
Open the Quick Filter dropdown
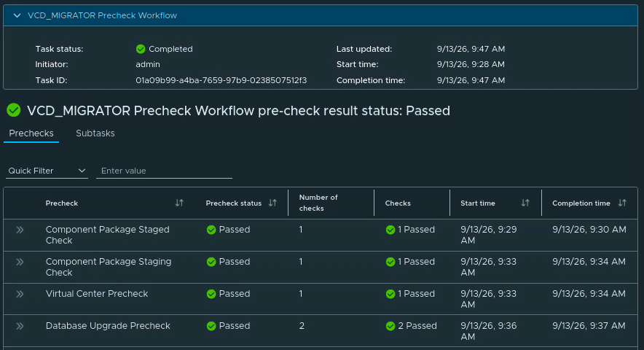(x=47, y=171)
